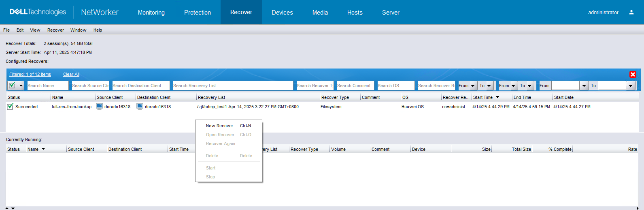Open the File menu
The image size is (644, 210).
point(6,30)
